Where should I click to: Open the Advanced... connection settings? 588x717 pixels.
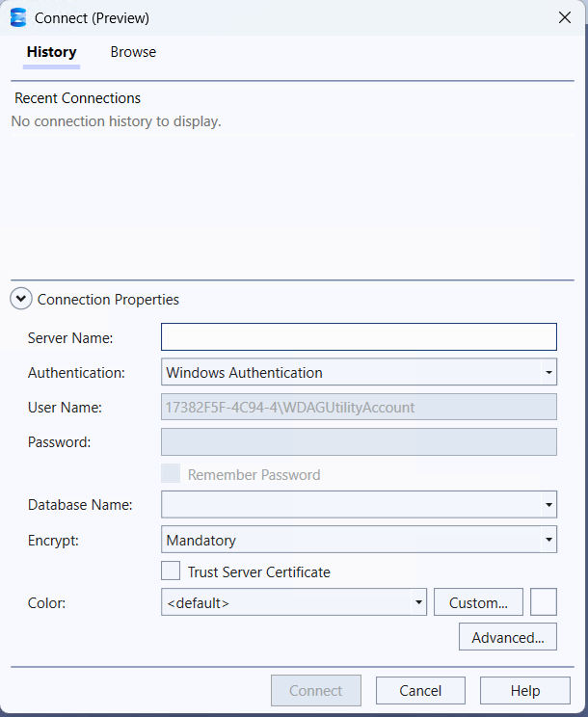[x=508, y=637]
